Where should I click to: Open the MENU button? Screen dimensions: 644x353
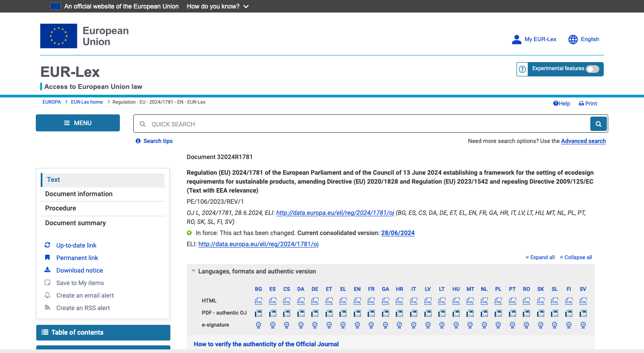pos(78,123)
